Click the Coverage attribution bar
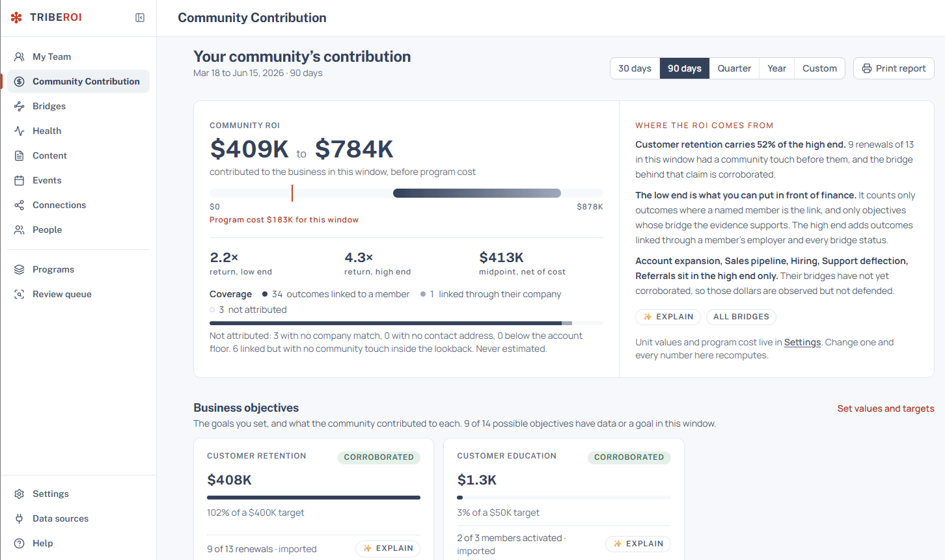The height and width of the screenshot is (560, 945). [x=406, y=323]
